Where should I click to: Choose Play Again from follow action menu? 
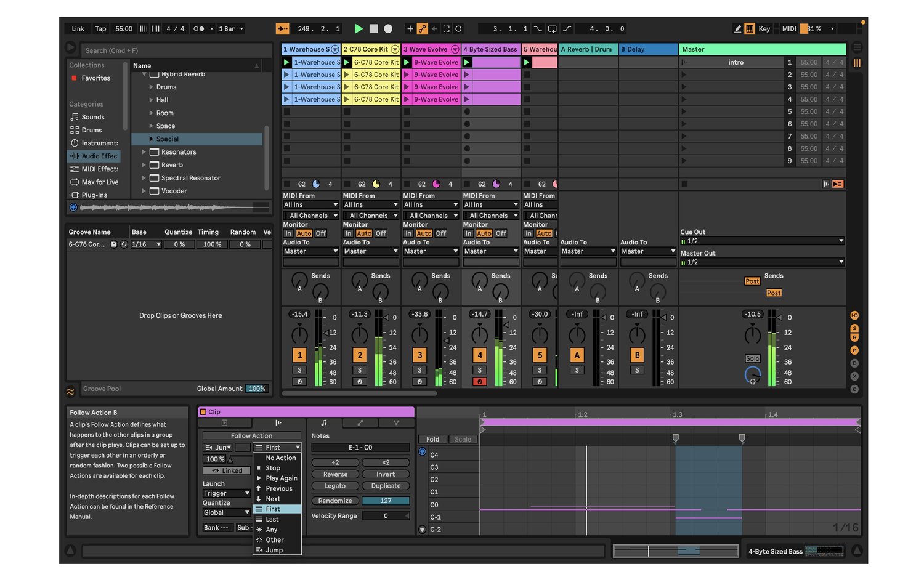pyautogui.click(x=281, y=478)
